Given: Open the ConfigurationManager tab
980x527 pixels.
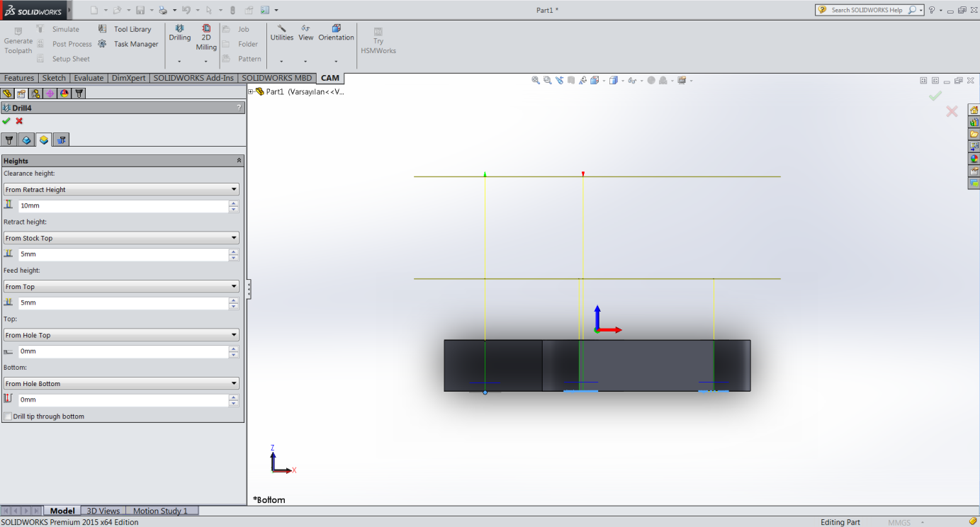Looking at the screenshot, I should [x=35, y=93].
